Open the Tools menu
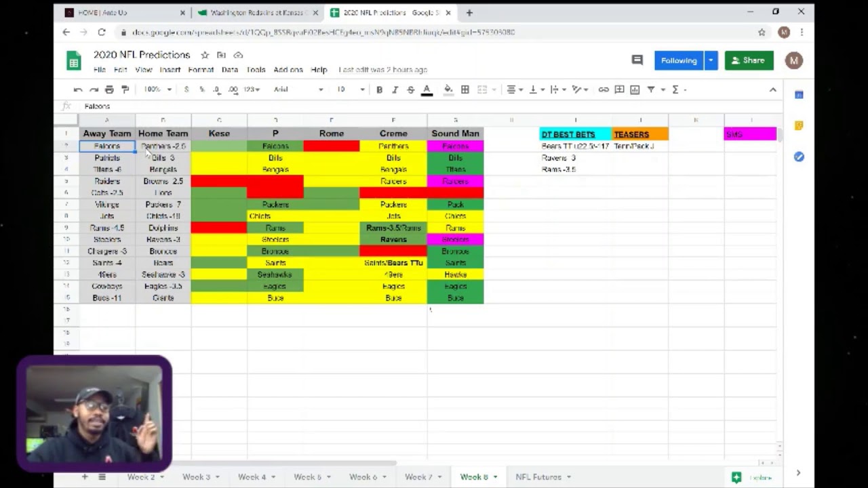This screenshot has height=488, width=868. pyautogui.click(x=256, y=70)
